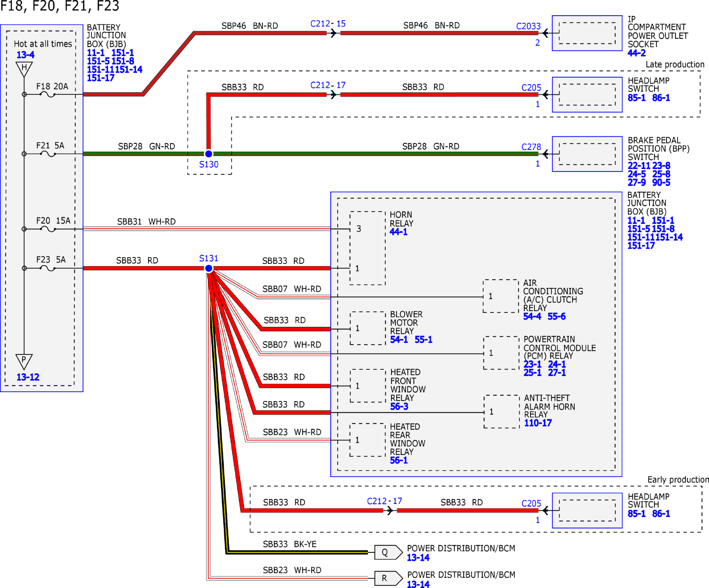
Task: Open page reference 13-12 link
Action: [28, 377]
